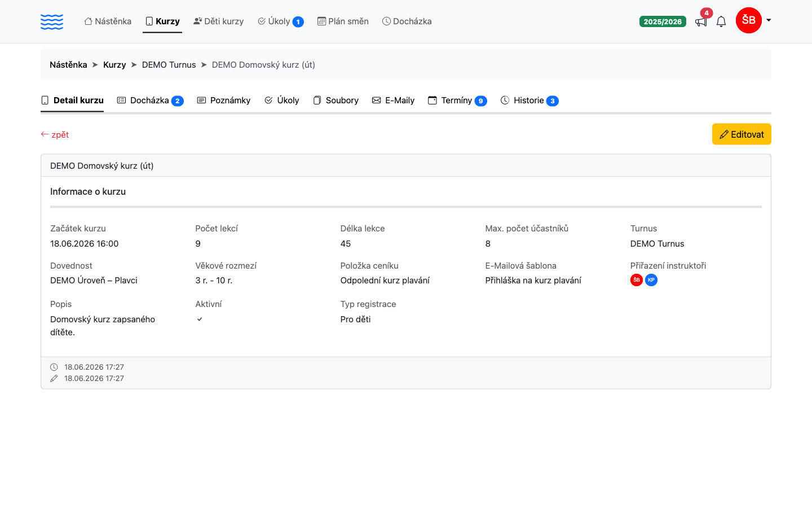Switch to the Termíny tab
The height and width of the screenshot is (508, 812).
457,100
